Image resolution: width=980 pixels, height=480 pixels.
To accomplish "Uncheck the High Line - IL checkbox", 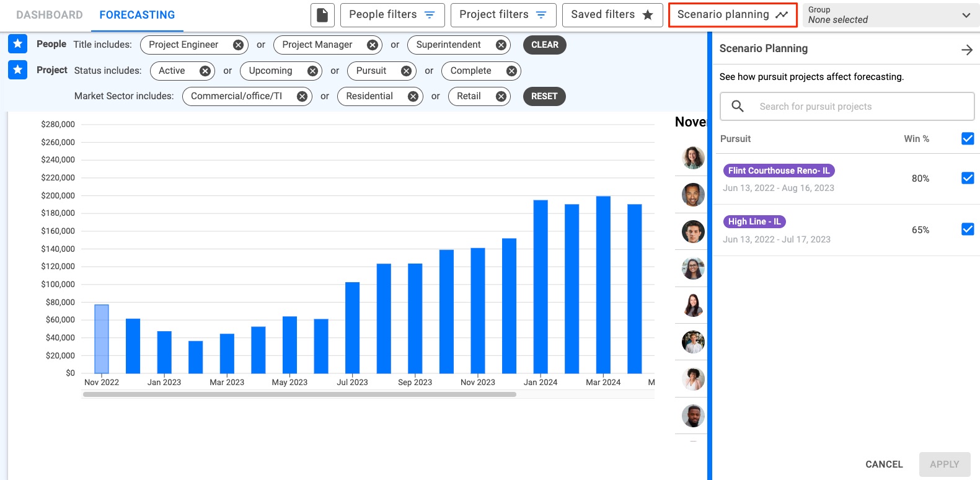I will click(x=967, y=229).
